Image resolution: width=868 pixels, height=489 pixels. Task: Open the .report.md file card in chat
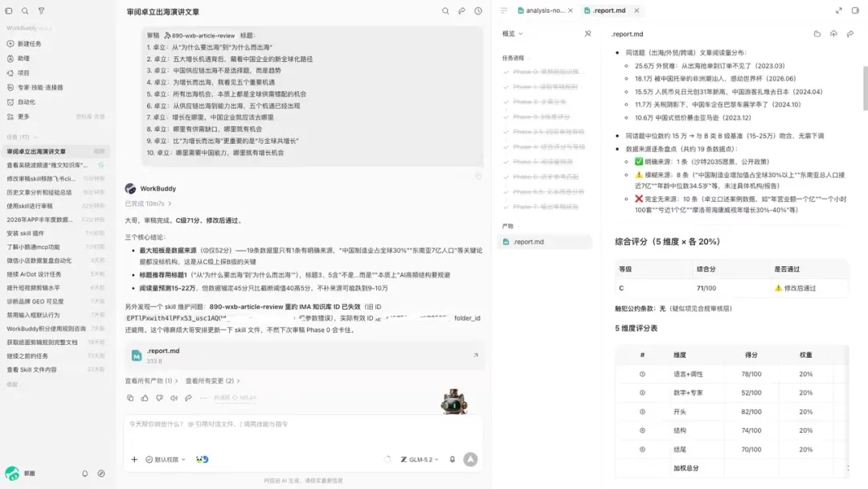[x=305, y=355]
